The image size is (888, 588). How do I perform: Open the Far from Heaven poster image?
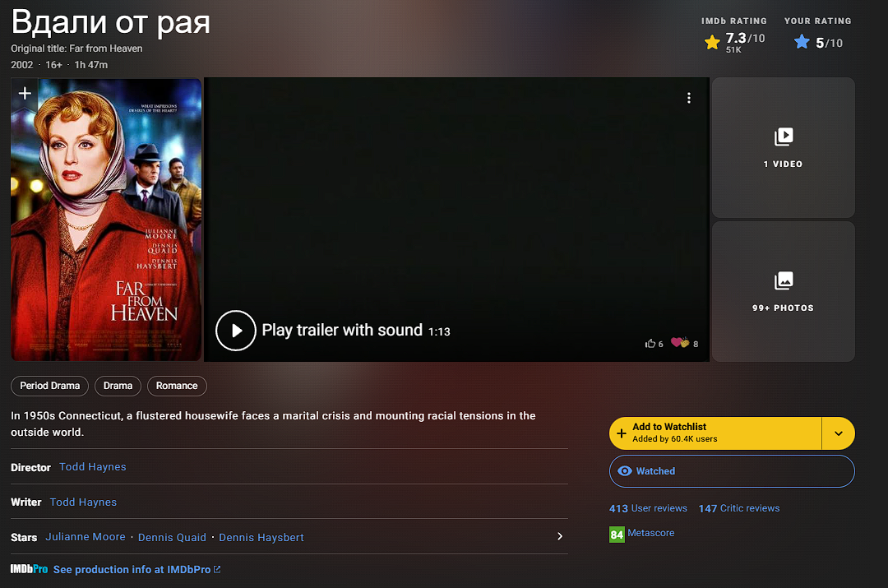coord(106,220)
